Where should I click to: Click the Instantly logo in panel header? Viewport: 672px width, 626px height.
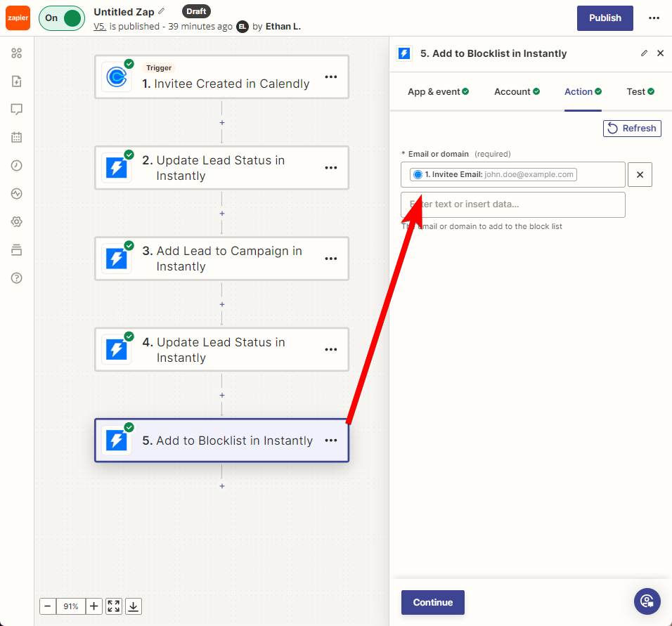tap(404, 53)
